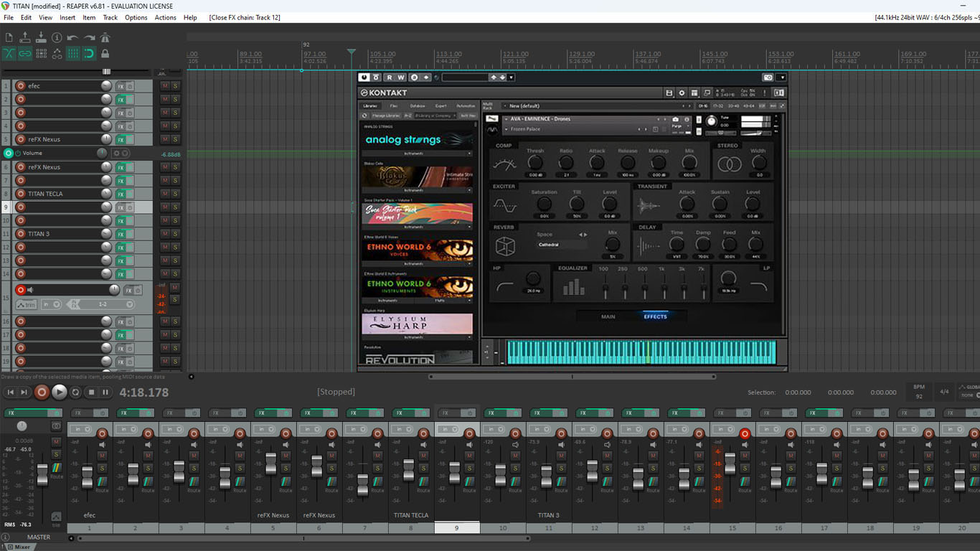Viewport: 980px width, 551px height.
Task: Toggle the locking padlock icon
Action: [x=105, y=53]
